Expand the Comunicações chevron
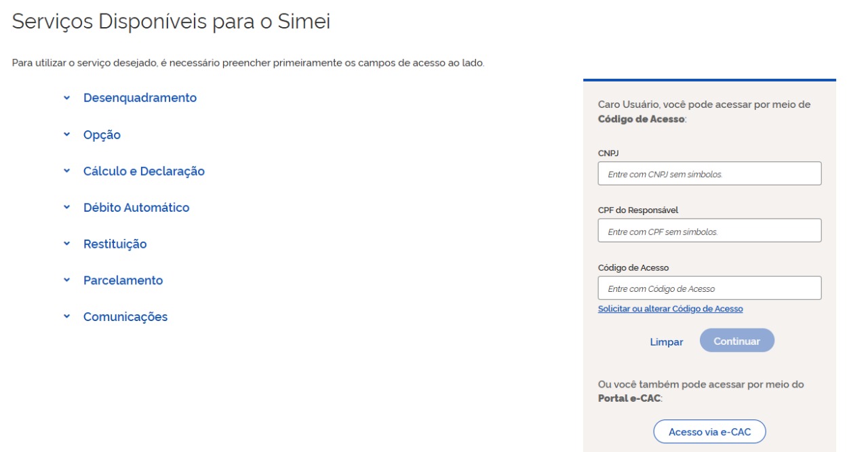Viewport: 868px width, 452px height. pos(66,317)
